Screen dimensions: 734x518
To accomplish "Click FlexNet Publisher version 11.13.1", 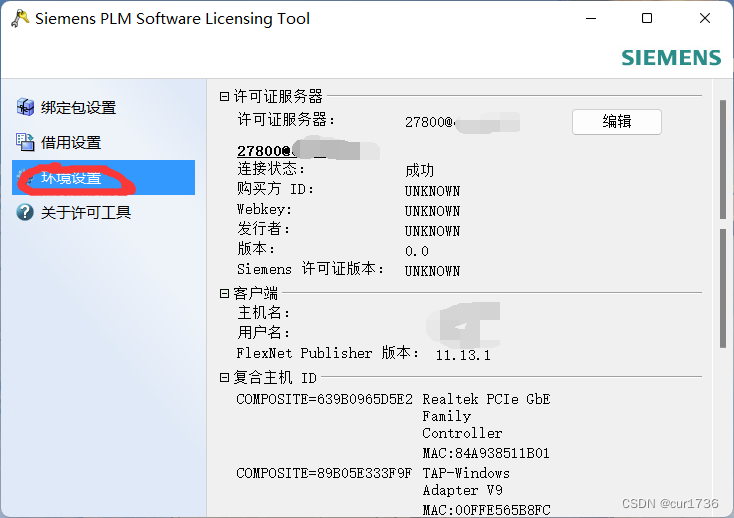I will pyautogui.click(x=463, y=355).
